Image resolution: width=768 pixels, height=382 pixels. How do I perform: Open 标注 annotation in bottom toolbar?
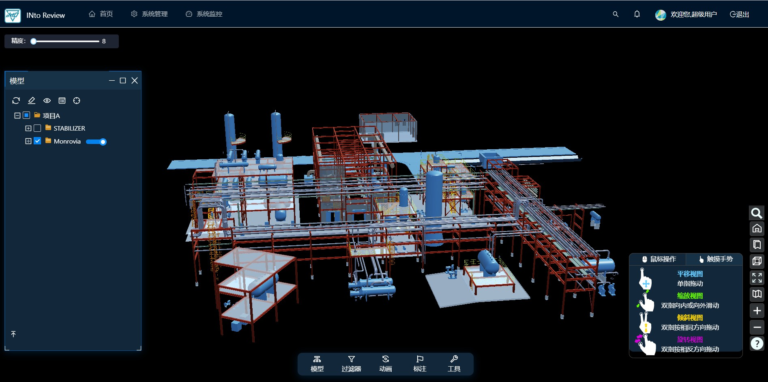click(419, 364)
